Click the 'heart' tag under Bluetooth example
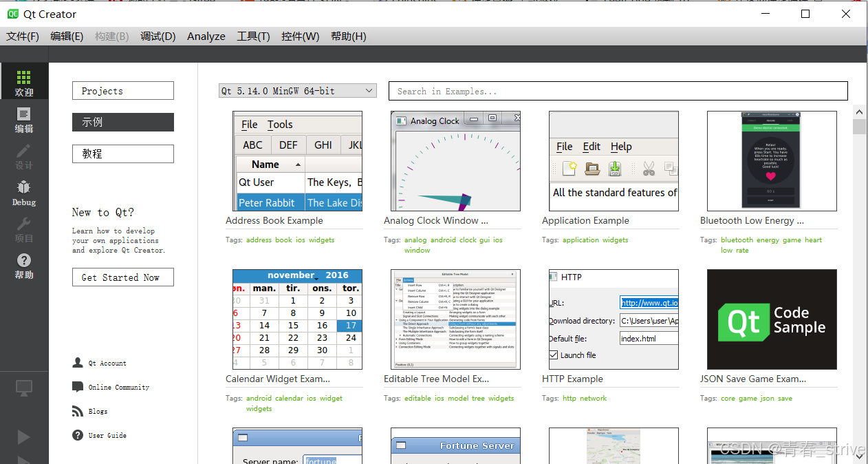 [x=814, y=240]
